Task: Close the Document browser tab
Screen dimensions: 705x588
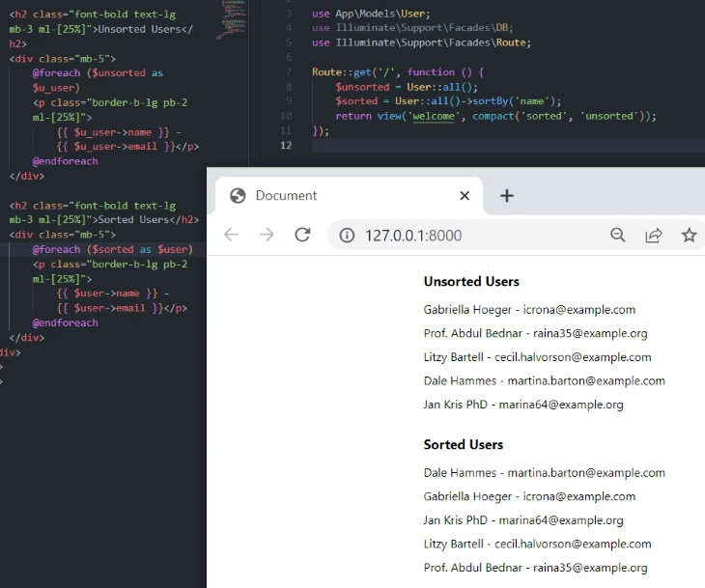Action: pos(465,196)
